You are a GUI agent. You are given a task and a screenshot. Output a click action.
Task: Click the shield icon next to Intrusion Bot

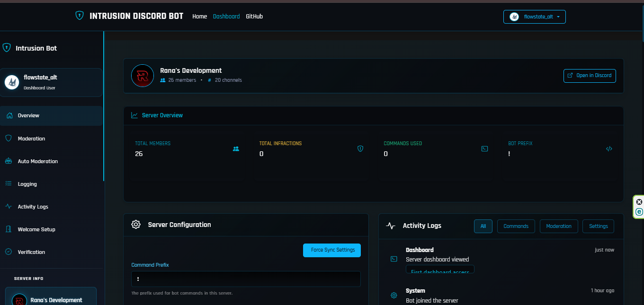pos(7,48)
